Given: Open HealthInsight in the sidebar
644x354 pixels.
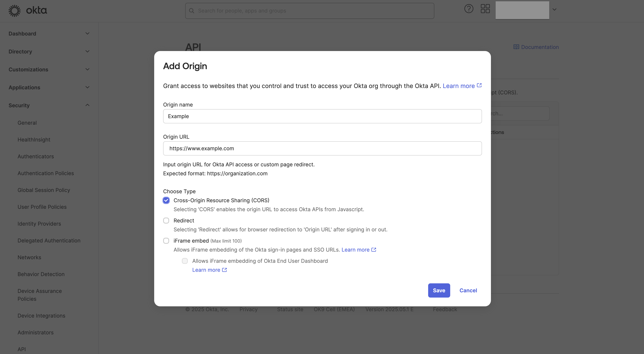Looking at the screenshot, I should (34, 139).
